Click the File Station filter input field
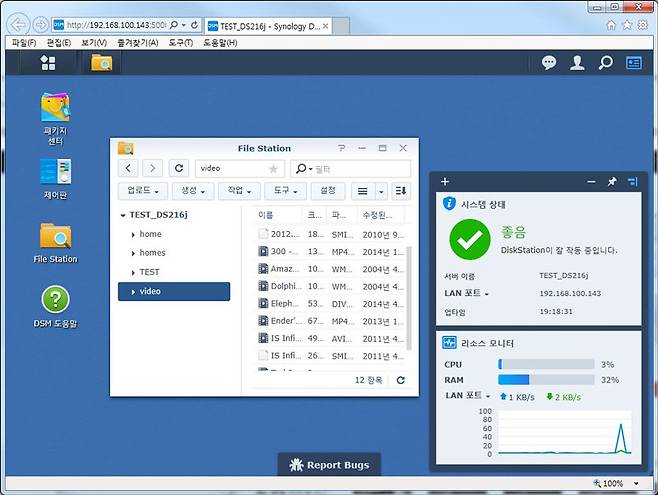The image size is (658, 495). pos(350,169)
